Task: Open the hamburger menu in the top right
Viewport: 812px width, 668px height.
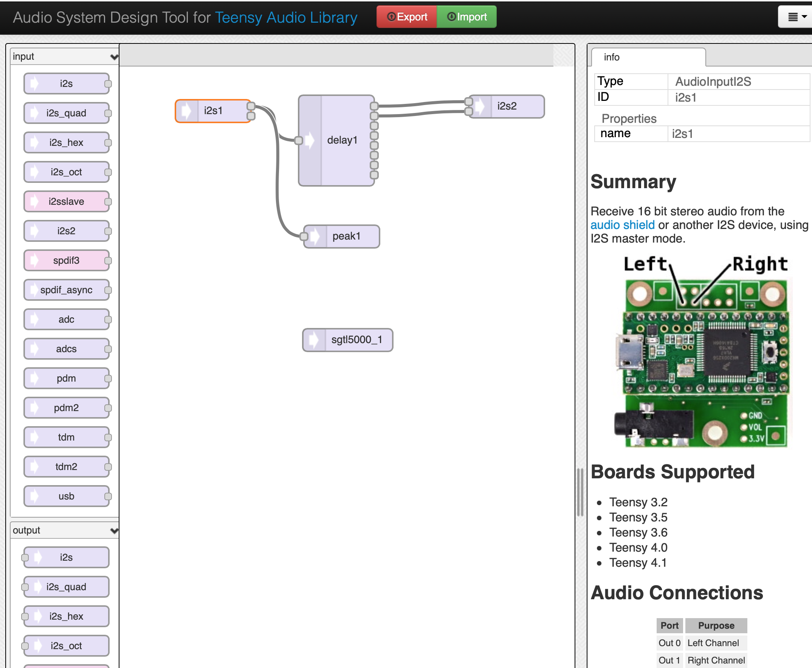Action: pyautogui.click(x=795, y=17)
